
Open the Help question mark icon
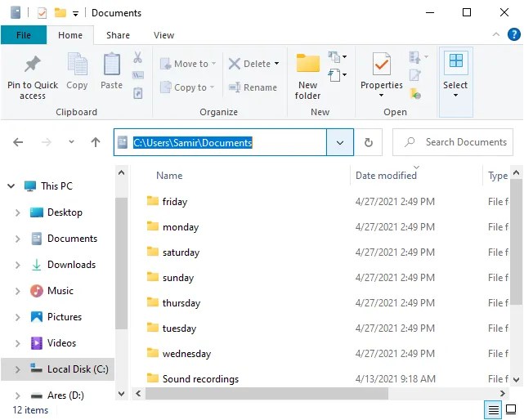(513, 34)
